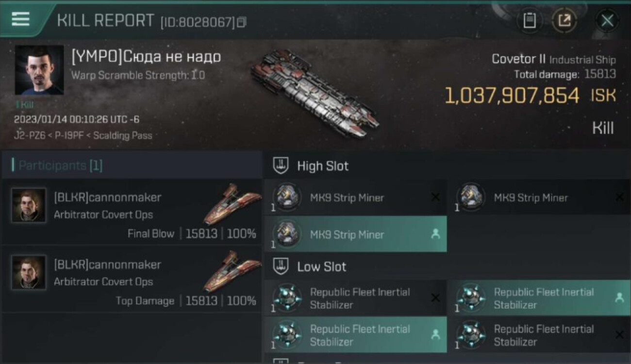Click the first Republic Fleet Inertial Stabilizer icon

point(287,298)
